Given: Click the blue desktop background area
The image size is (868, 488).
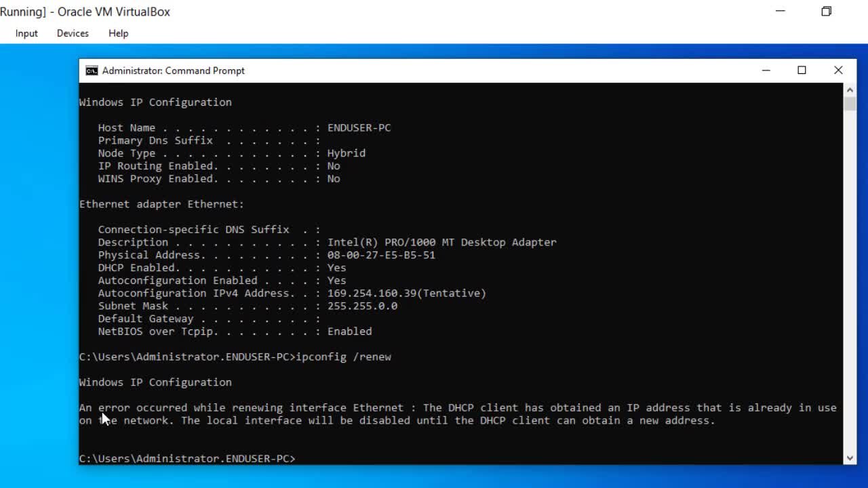Looking at the screenshot, I should tap(37, 271).
